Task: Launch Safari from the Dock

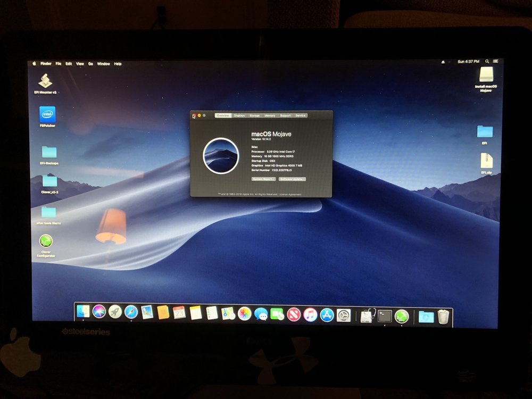Action: (131, 312)
